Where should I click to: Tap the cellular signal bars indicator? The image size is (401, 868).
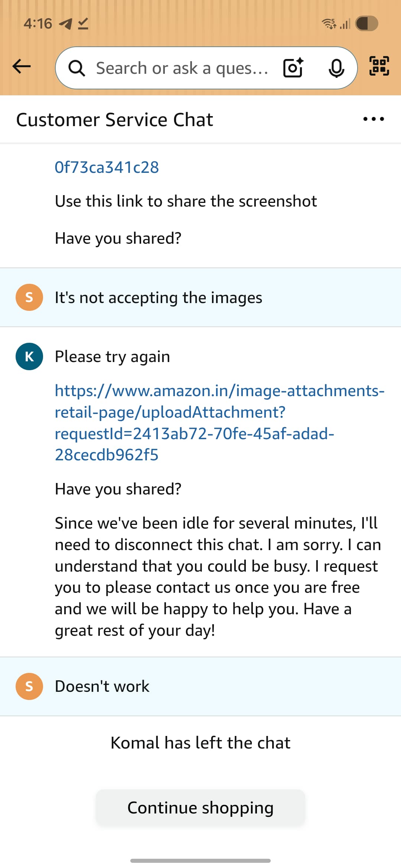point(345,23)
